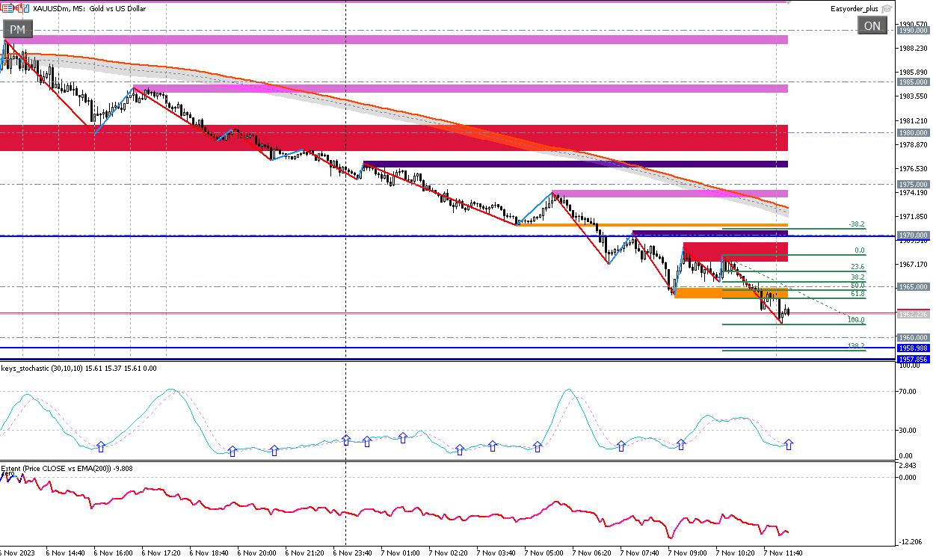Click the stochastic arrow near 7 Nov 09:00

pyautogui.click(x=680, y=444)
